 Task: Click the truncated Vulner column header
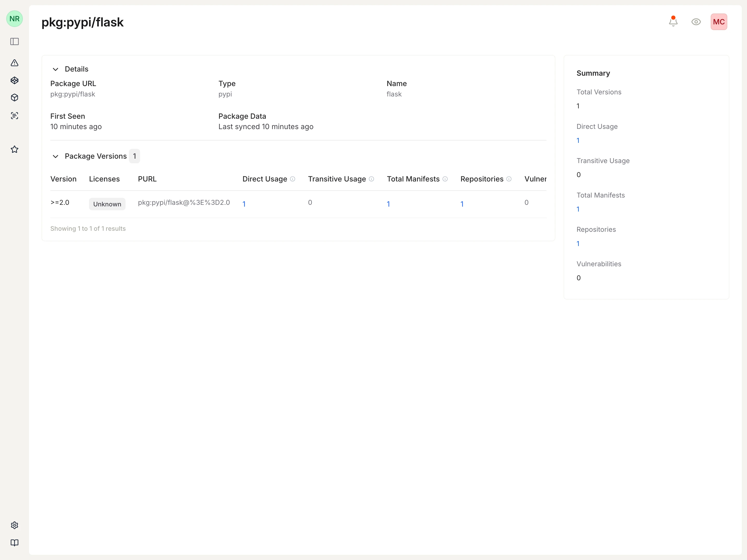point(535,179)
